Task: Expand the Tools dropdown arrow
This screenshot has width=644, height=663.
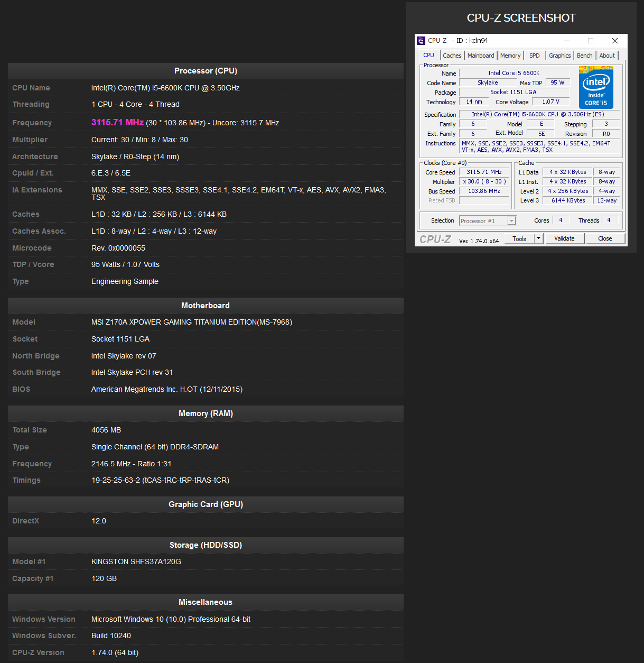Action: (x=539, y=238)
